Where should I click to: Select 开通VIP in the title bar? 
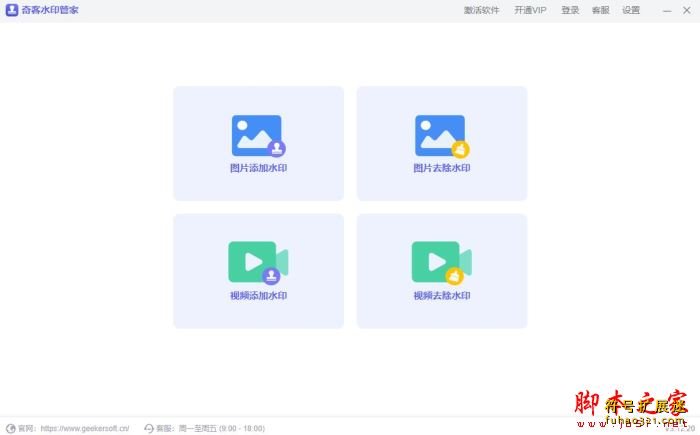[x=530, y=10]
